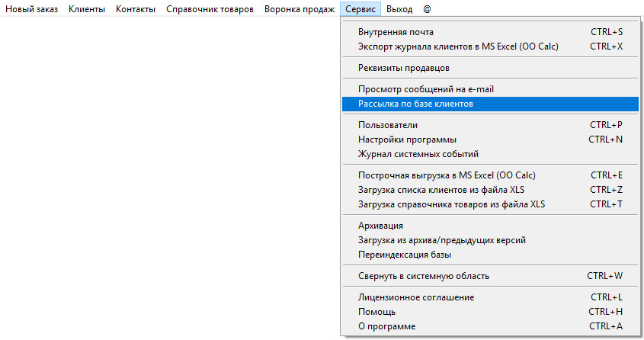Open the О программе dialog
This screenshot has height=340, width=644.
click(387, 326)
